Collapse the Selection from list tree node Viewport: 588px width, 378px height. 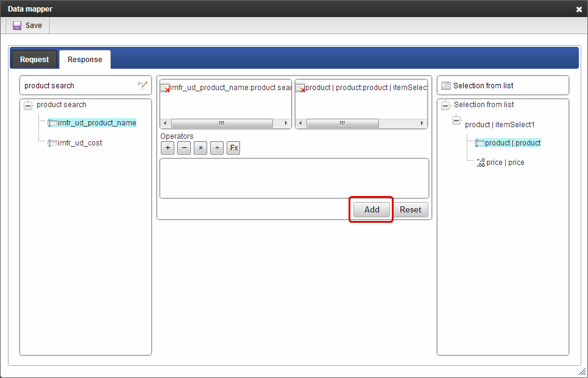point(445,105)
